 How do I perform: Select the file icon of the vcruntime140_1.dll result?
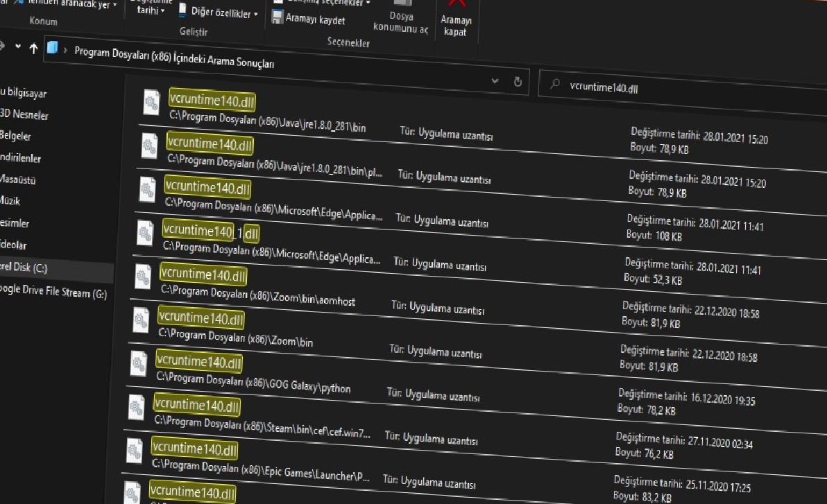pos(145,232)
